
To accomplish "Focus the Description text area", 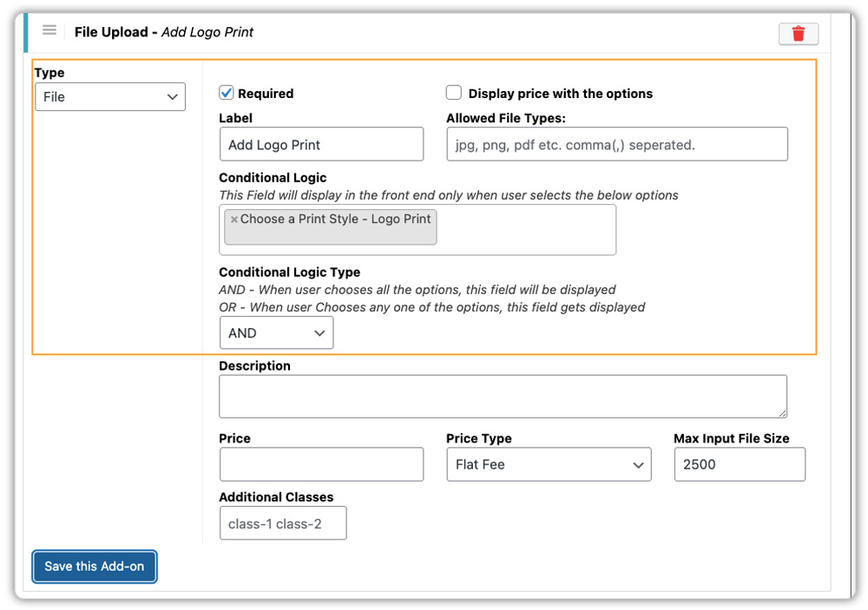I will click(x=503, y=397).
